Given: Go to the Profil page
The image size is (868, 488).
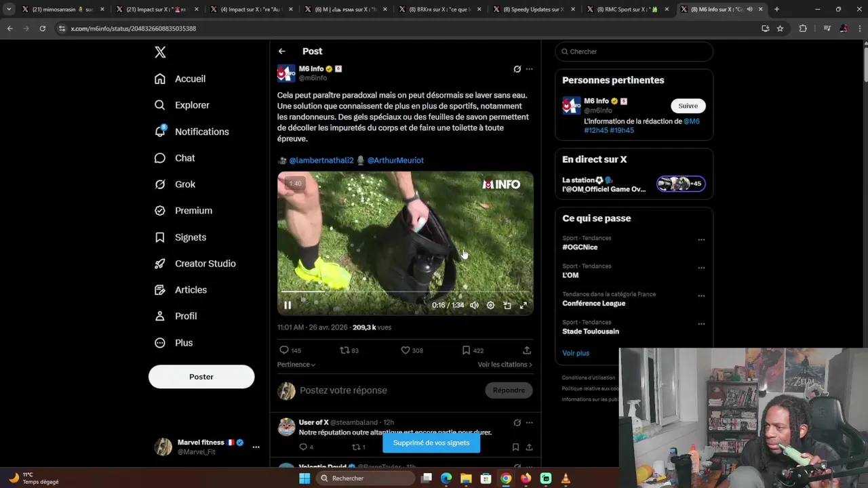Looking at the screenshot, I should pos(176,317).
